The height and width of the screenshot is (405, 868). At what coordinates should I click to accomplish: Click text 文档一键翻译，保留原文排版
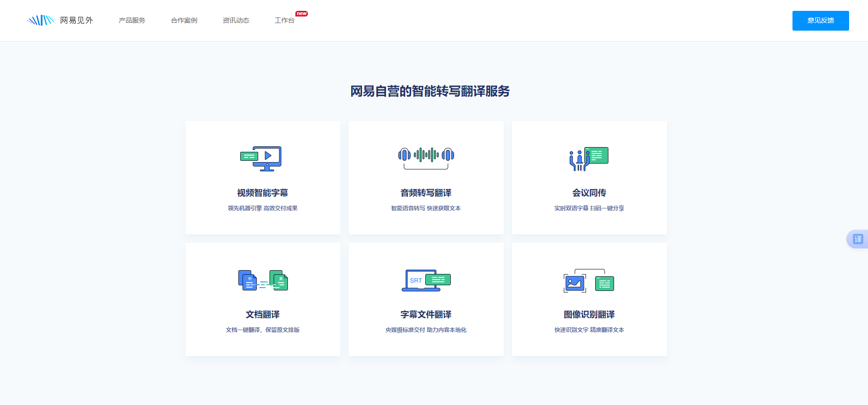263,330
